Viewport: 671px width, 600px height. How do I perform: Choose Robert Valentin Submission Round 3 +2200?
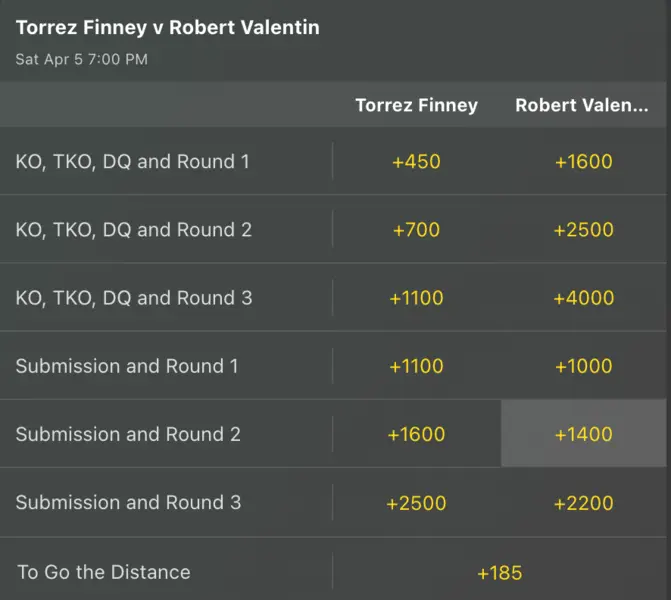click(583, 502)
